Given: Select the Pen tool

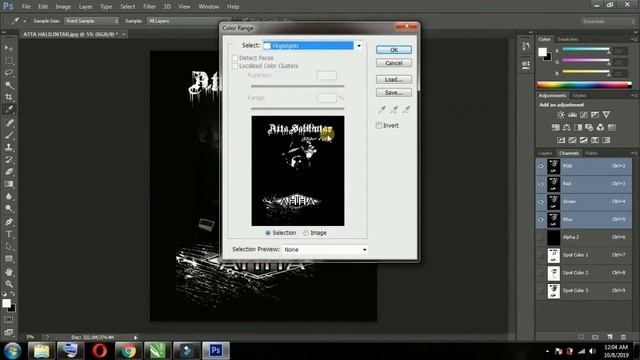Looking at the screenshot, I should tap(9, 222).
